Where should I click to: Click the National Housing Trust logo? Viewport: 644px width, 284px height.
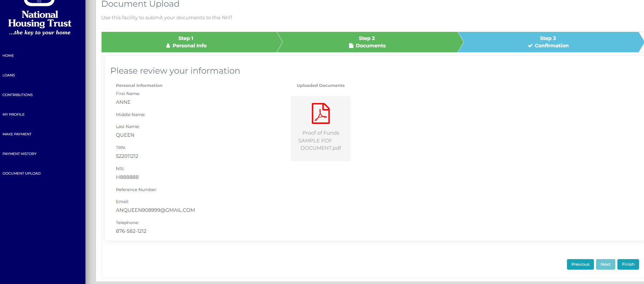[40, 19]
